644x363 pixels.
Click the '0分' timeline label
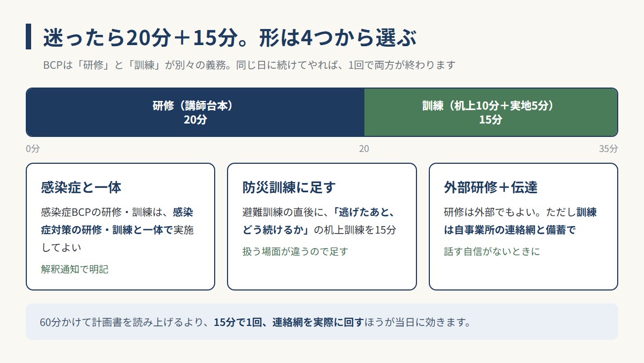pyautogui.click(x=33, y=149)
